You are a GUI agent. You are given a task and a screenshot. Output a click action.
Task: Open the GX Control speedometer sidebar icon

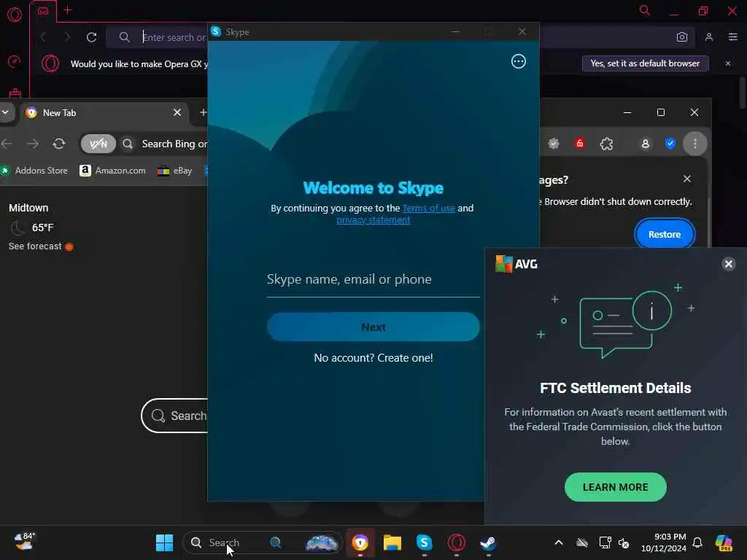pos(15,61)
